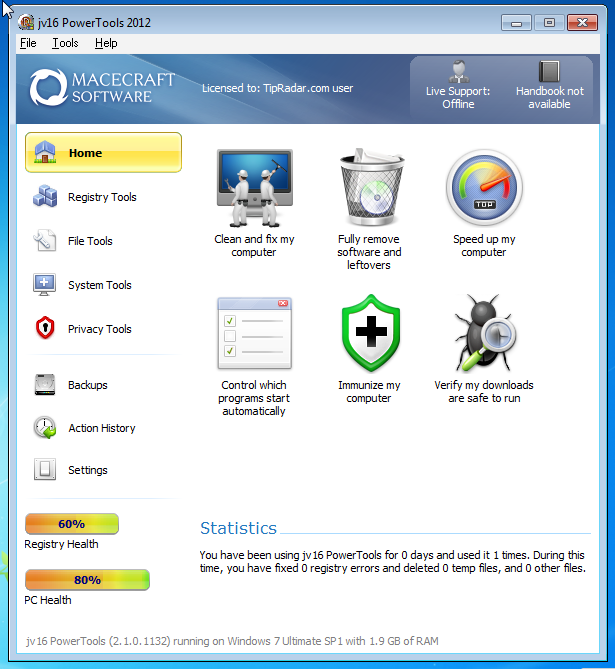
Task: Open the Clean and fix my computer icon
Action: (x=255, y=188)
